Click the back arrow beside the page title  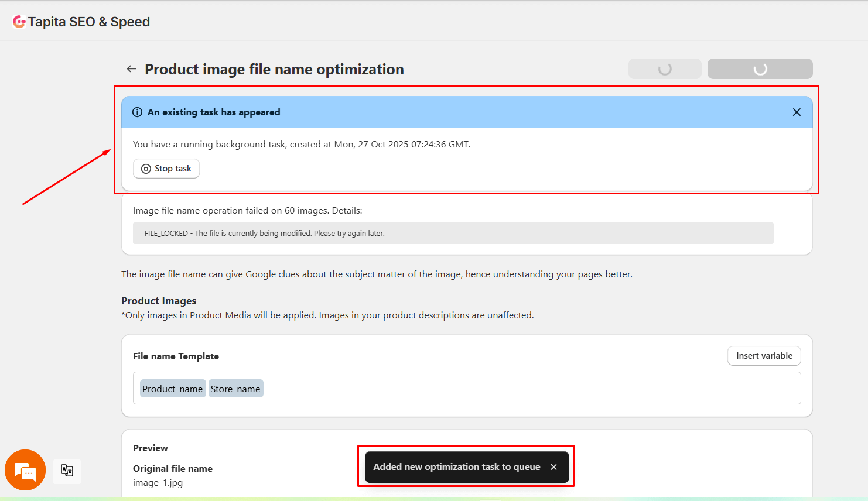tap(131, 68)
